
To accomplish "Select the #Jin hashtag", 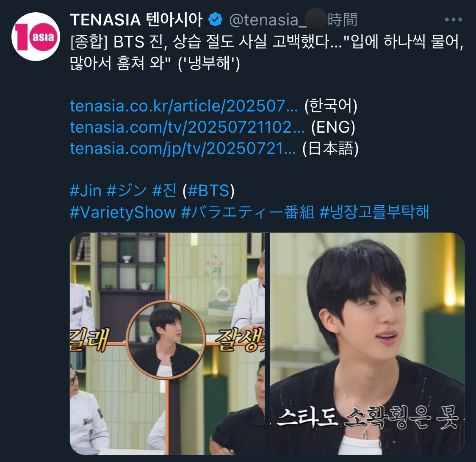I will [86, 191].
